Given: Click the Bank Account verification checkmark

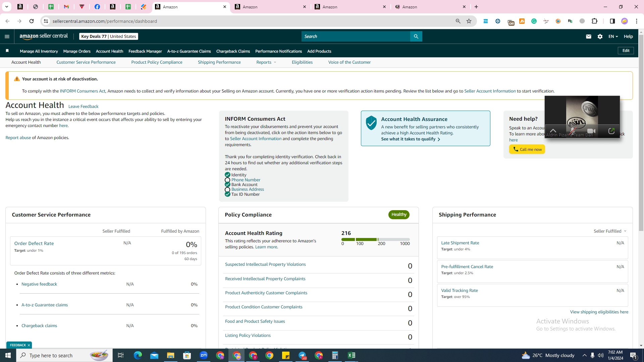Looking at the screenshot, I should click(227, 185).
